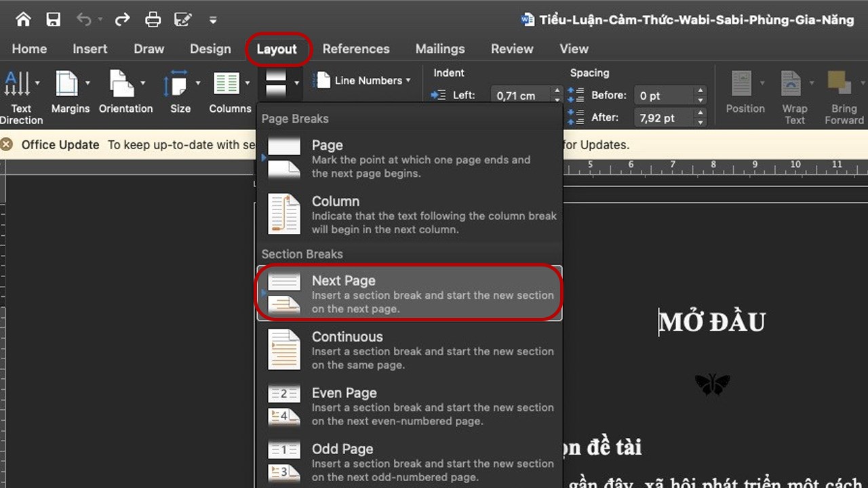Expand Position dropdown arrow
Screen dimensions: 868x488
[762, 84]
